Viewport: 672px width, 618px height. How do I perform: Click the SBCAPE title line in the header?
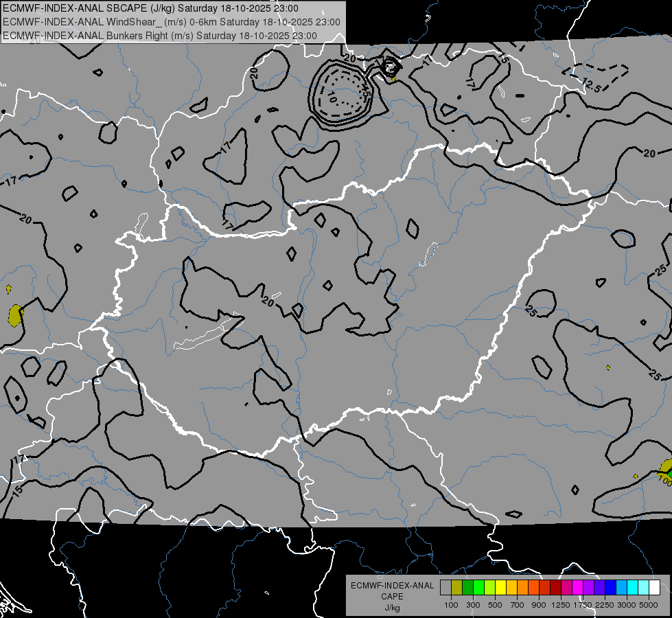150,8
